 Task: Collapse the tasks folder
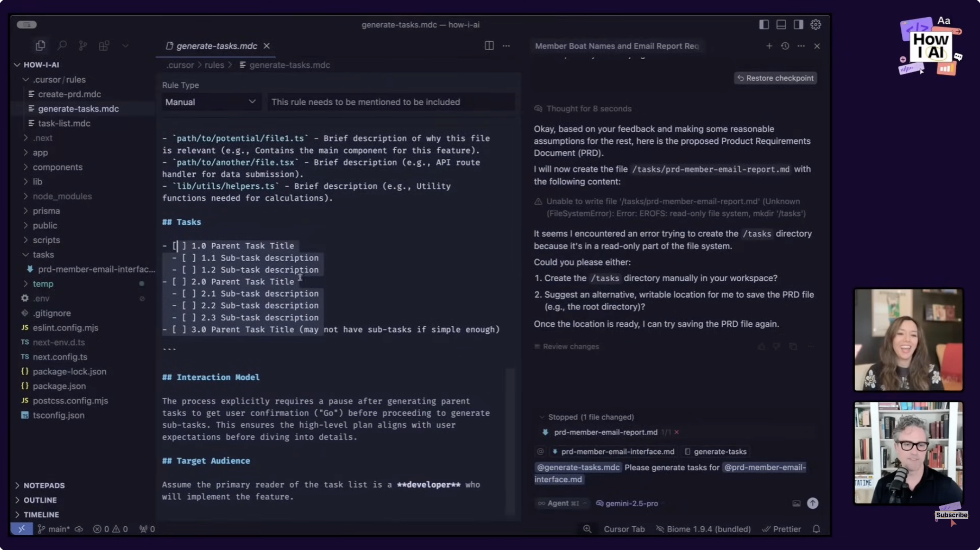43,255
